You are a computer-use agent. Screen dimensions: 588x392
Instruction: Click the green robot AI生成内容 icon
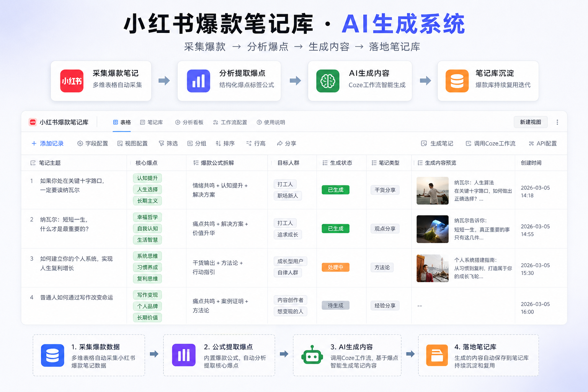pos(312,355)
